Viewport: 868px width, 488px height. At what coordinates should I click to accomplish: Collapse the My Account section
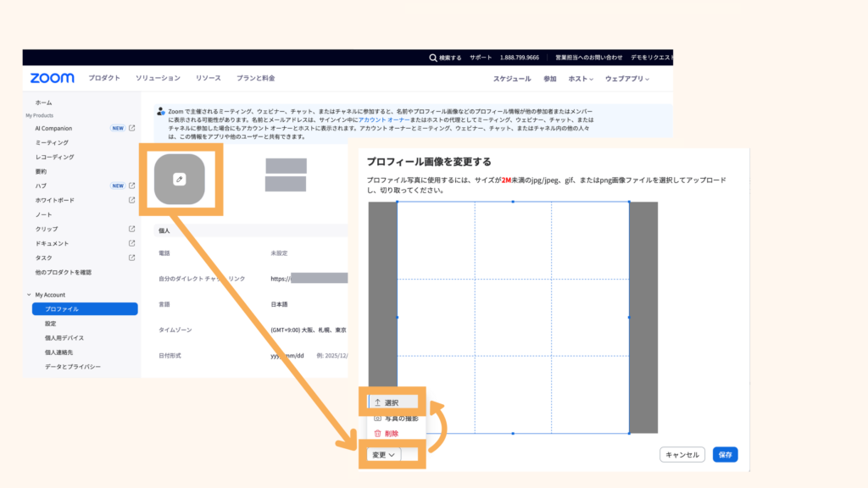tap(29, 295)
